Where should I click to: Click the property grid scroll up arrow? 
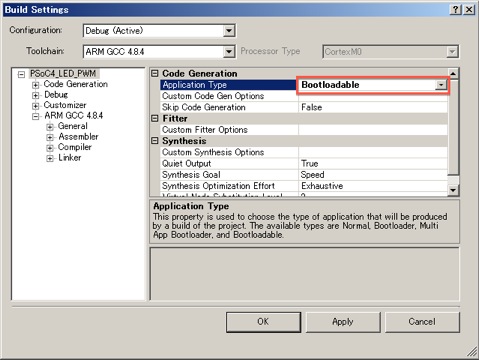point(453,73)
